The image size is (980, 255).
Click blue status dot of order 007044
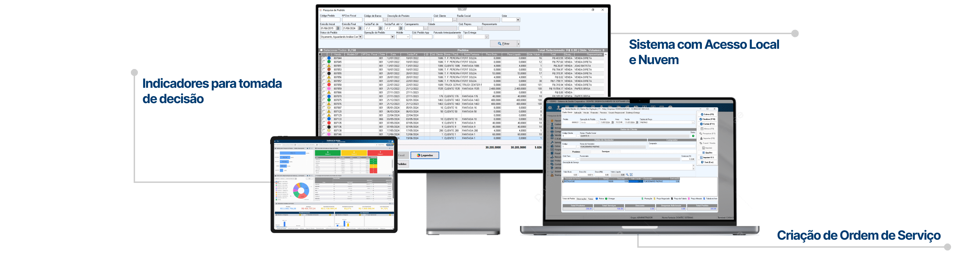coord(329,58)
